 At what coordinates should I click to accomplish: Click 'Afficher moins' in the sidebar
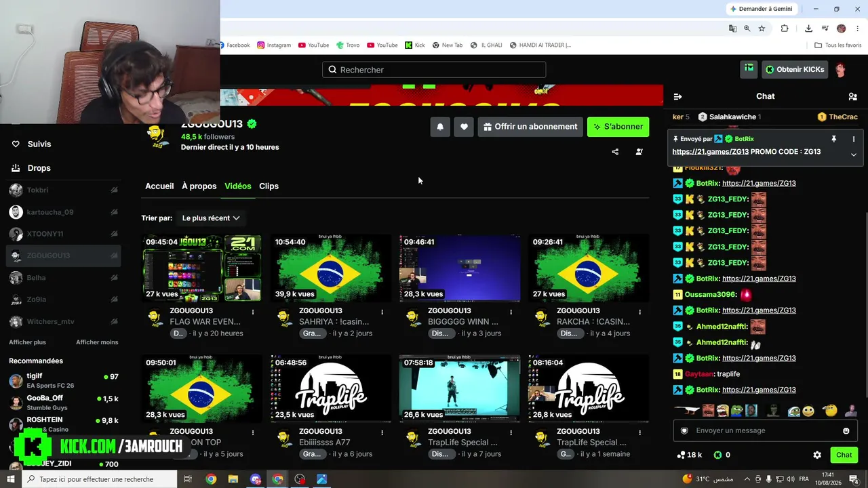point(97,342)
